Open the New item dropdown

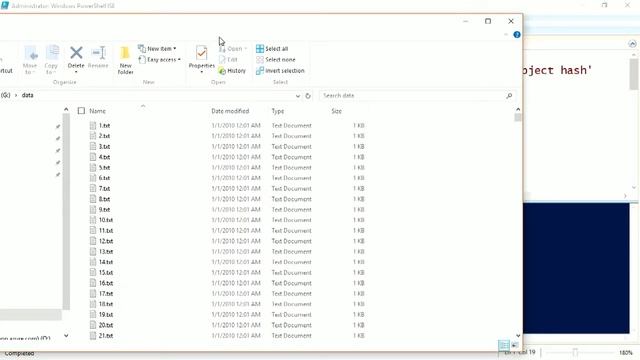pos(157,49)
